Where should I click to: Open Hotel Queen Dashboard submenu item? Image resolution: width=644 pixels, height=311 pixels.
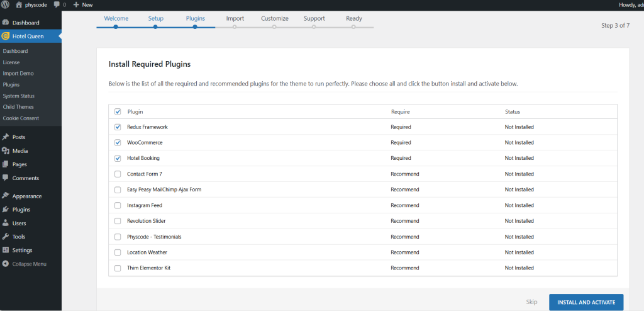(x=15, y=51)
